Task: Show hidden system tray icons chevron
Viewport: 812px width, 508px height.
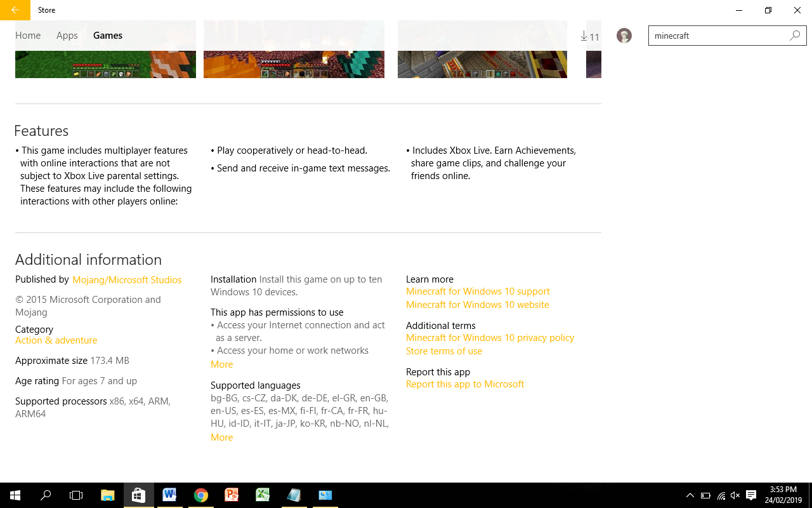Action: point(690,495)
